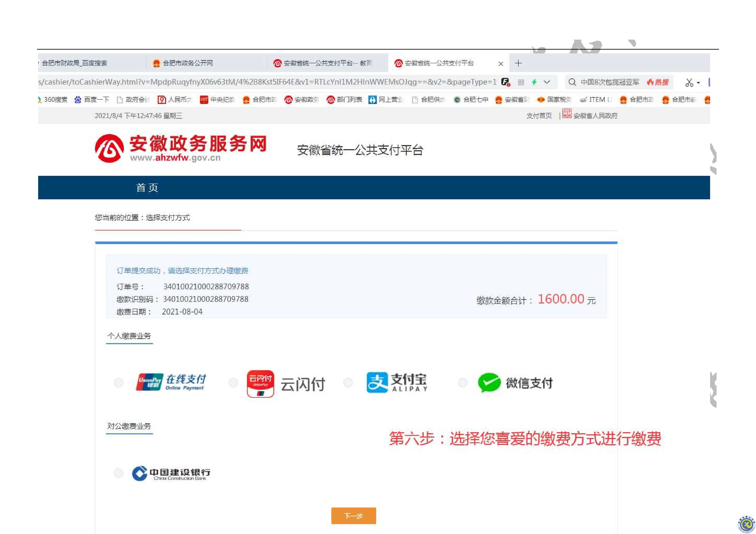The image size is (756, 534).
Task: Open the 支付首页 link
Action: [x=539, y=116]
